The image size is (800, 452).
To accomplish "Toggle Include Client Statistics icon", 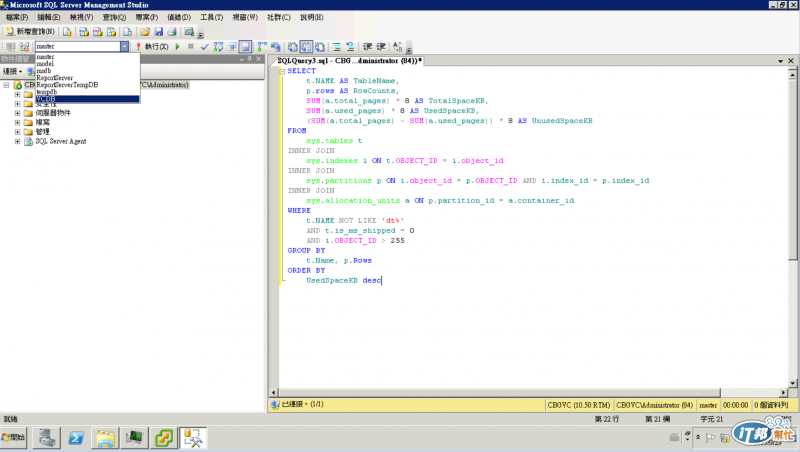I will (x=276, y=46).
